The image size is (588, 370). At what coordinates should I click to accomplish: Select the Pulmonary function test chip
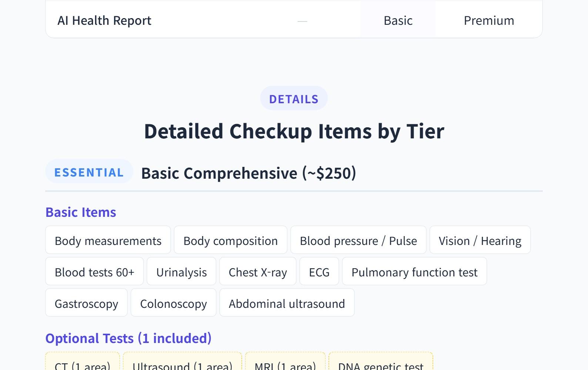(x=414, y=272)
